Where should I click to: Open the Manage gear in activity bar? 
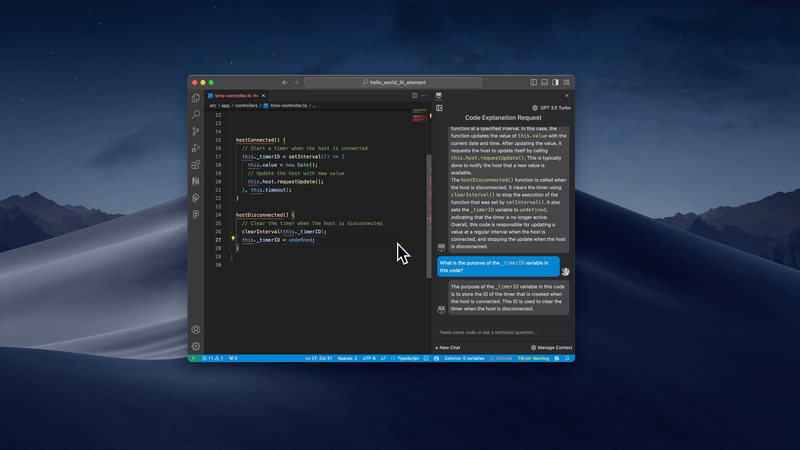[x=196, y=346]
